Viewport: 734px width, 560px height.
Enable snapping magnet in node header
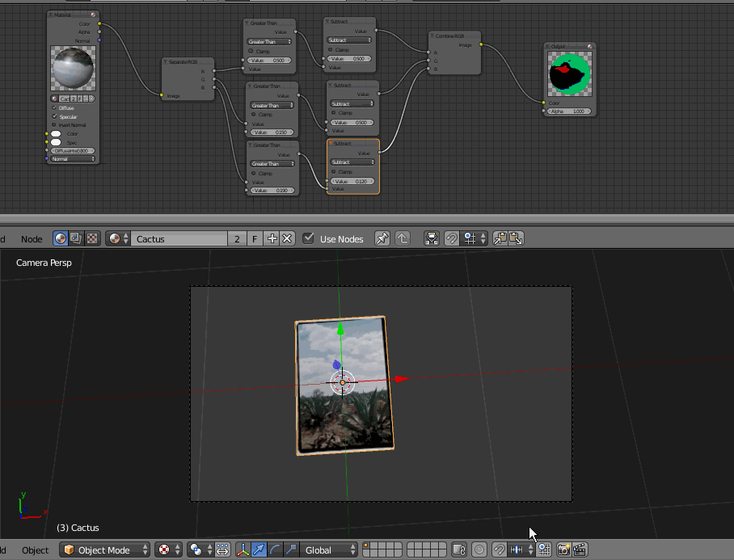452,238
